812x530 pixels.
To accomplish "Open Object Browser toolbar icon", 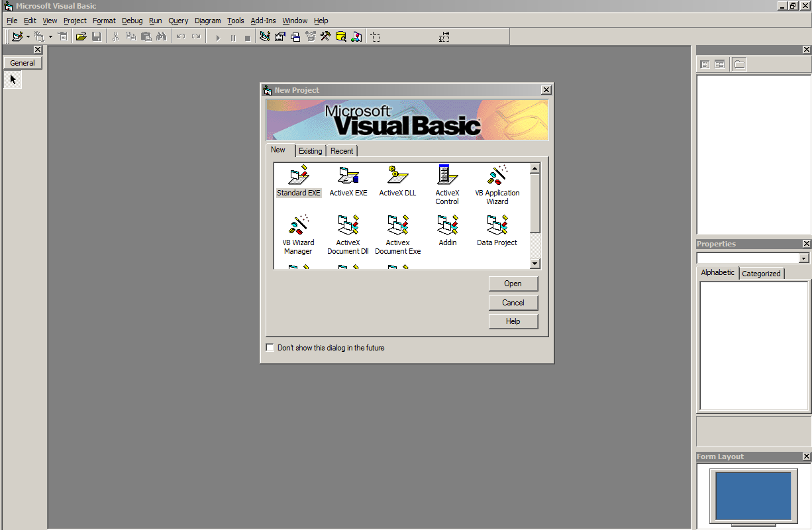I will point(311,37).
